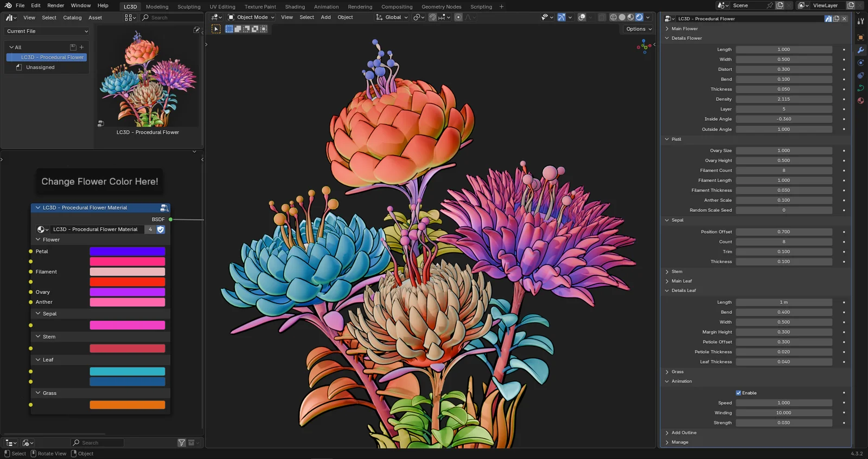Open the filter funnel in outliner footer
Viewport: 868px width, 459px height.
pos(182,443)
